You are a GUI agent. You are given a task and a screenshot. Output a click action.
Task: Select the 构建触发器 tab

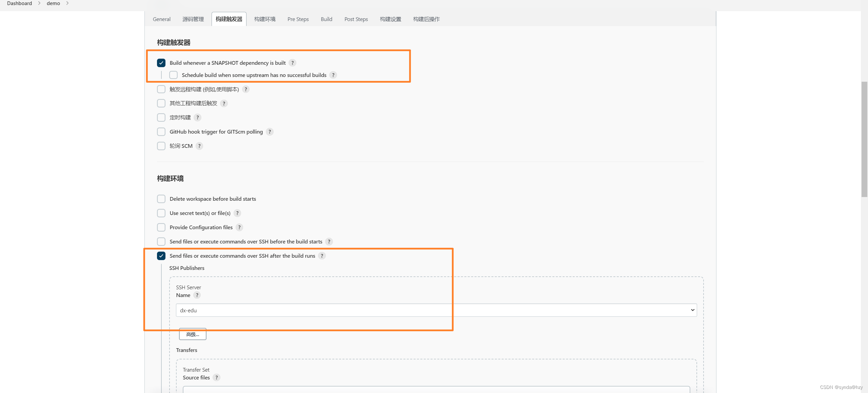click(x=229, y=19)
